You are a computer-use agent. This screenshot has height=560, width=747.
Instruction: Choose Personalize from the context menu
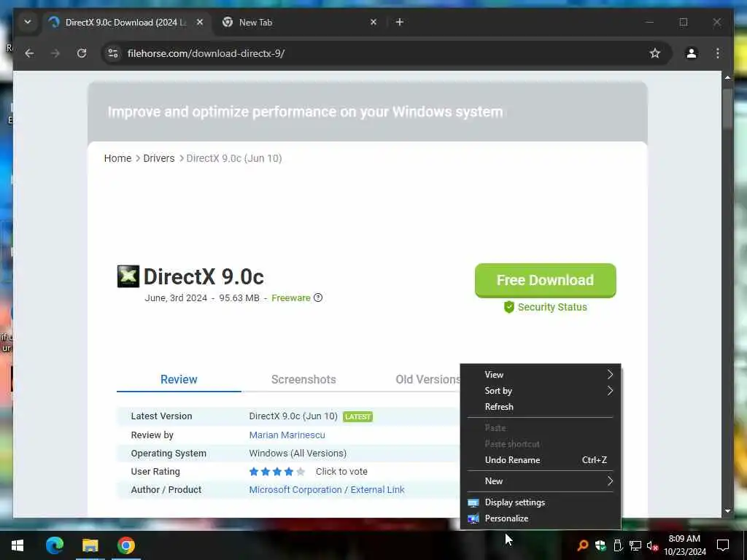(x=541, y=518)
